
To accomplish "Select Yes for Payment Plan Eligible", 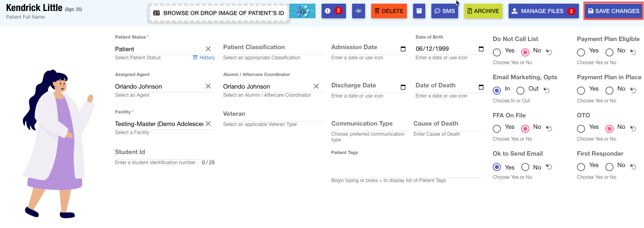I will (x=581, y=52).
